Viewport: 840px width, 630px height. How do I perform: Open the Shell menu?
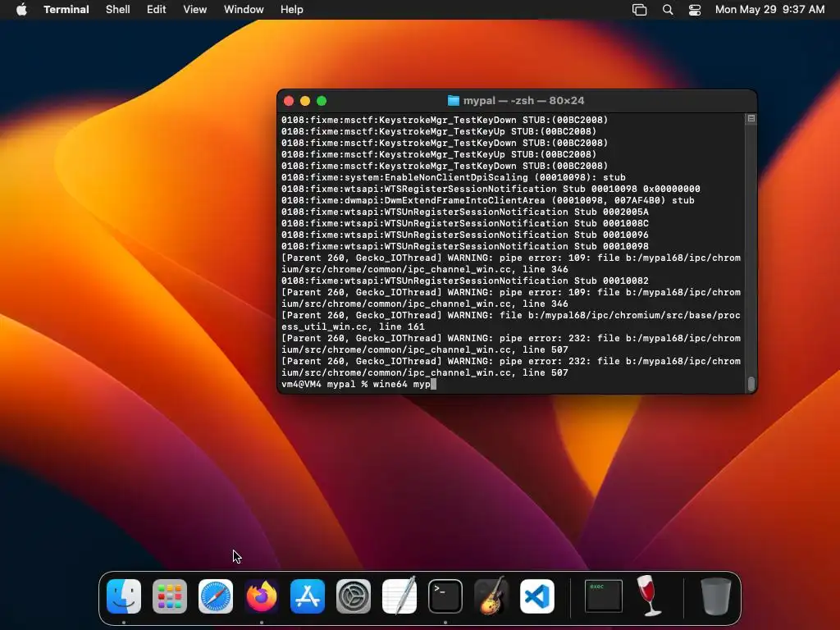click(118, 10)
